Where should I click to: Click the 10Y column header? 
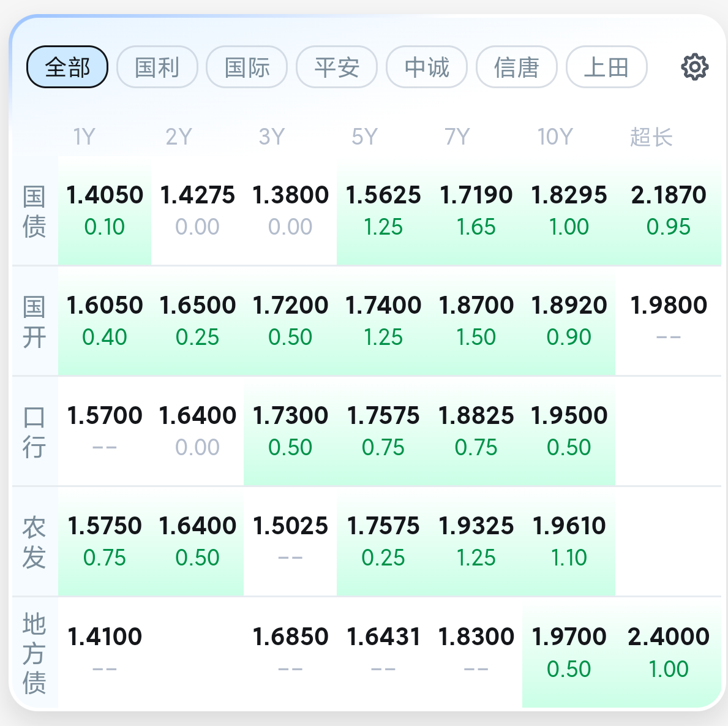click(x=555, y=137)
